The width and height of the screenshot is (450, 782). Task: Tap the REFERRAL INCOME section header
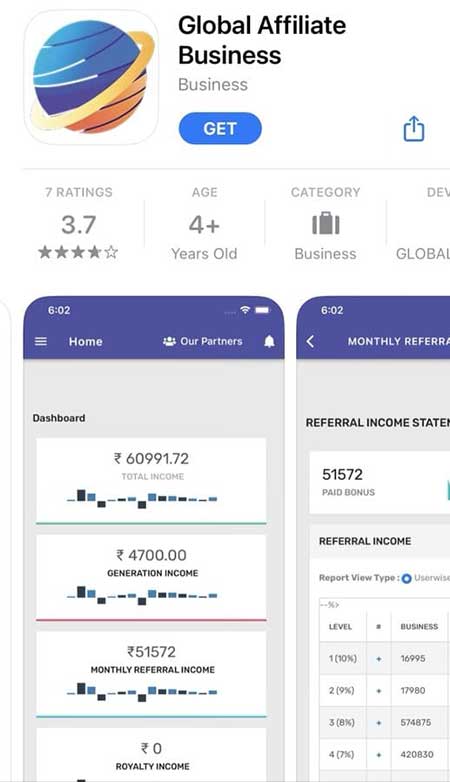[365, 541]
